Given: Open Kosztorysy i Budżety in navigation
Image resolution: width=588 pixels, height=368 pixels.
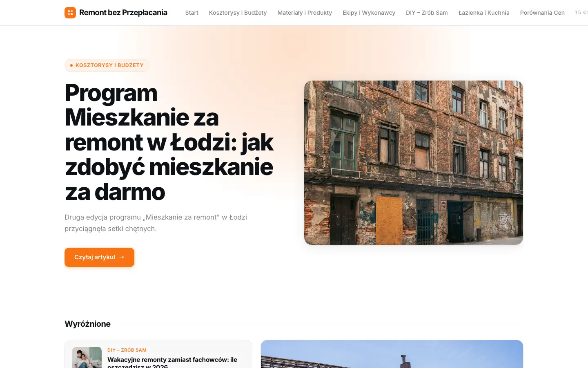Looking at the screenshot, I should pos(238,13).
